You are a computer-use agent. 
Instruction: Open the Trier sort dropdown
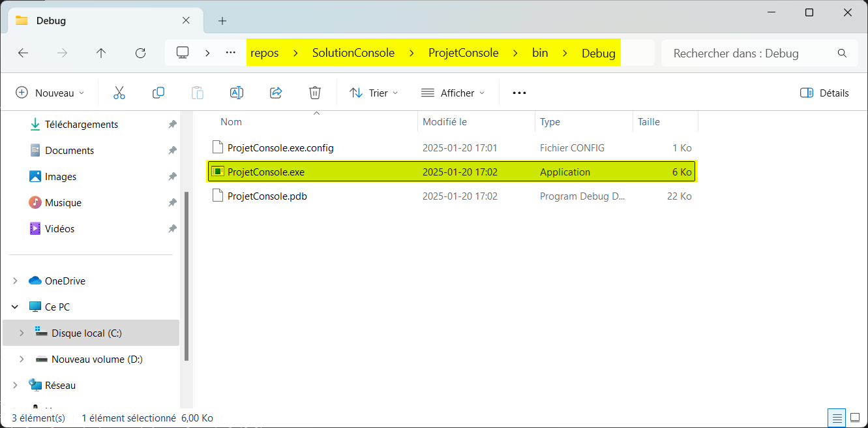click(374, 93)
